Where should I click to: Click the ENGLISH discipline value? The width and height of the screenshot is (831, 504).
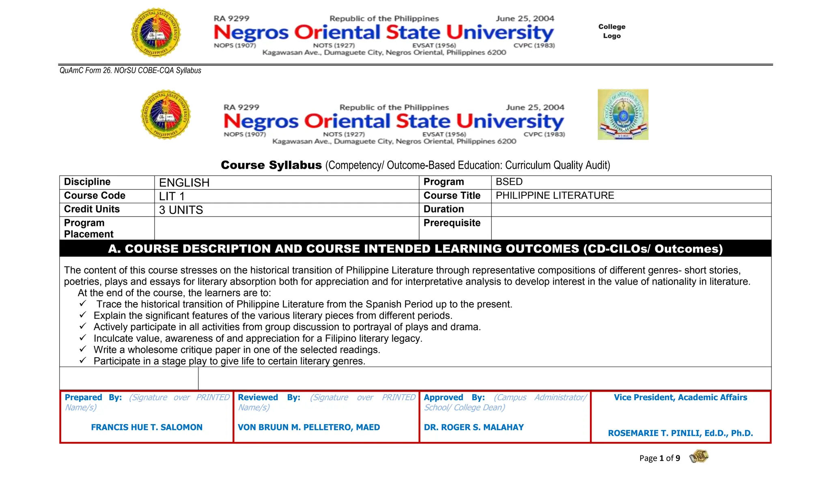(184, 182)
